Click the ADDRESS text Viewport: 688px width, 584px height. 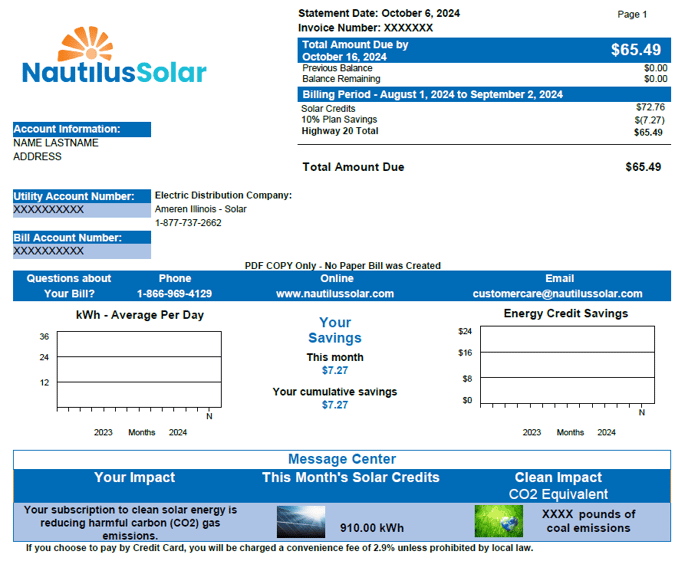tap(37, 157)
